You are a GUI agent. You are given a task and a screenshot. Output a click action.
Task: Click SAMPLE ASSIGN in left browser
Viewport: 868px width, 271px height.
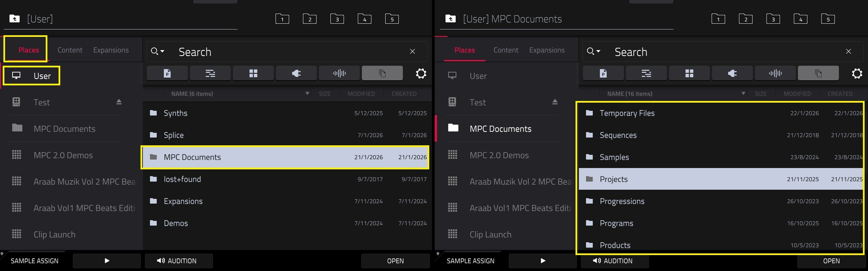[x=35, y=261]
